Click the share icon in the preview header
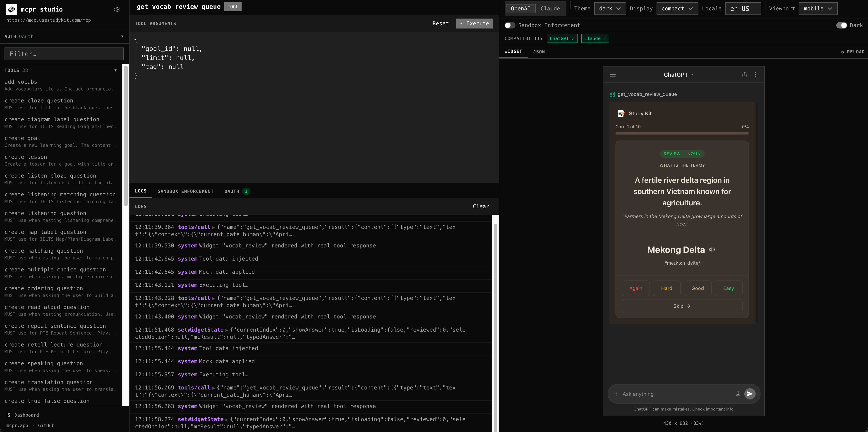This screenshot has height=432, width=868. click(x=745, y=75)
